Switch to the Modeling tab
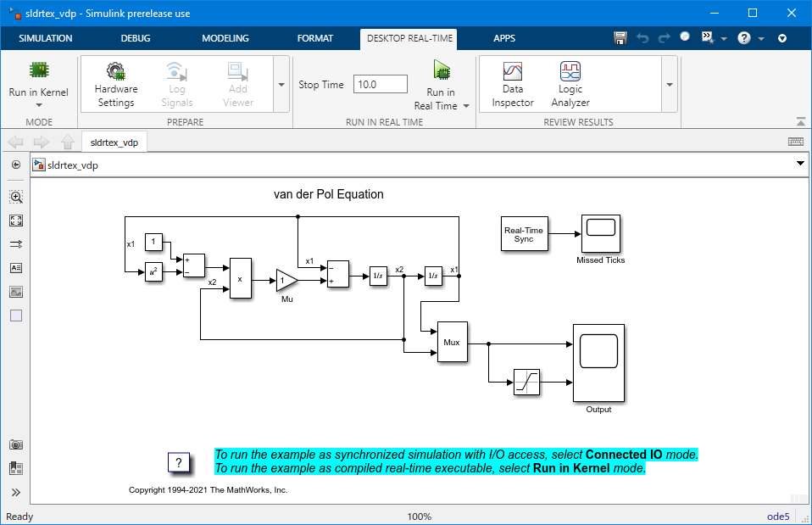This screenshot has height=525, width=812. 225,38
